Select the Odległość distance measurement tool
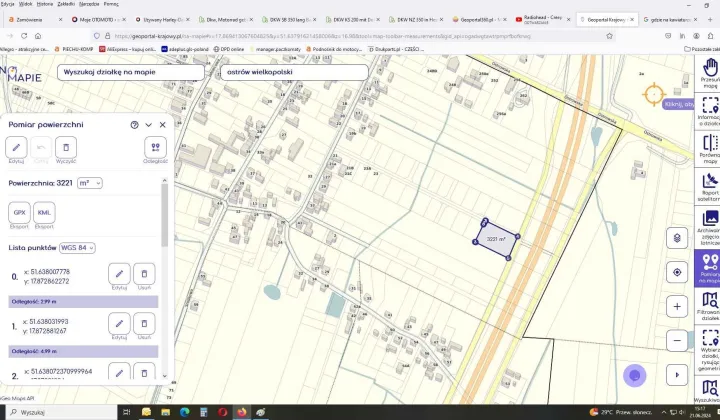Image resolution: width=720 pixels, height=420 pixels. pyautogui.click(x=155, y=147)
